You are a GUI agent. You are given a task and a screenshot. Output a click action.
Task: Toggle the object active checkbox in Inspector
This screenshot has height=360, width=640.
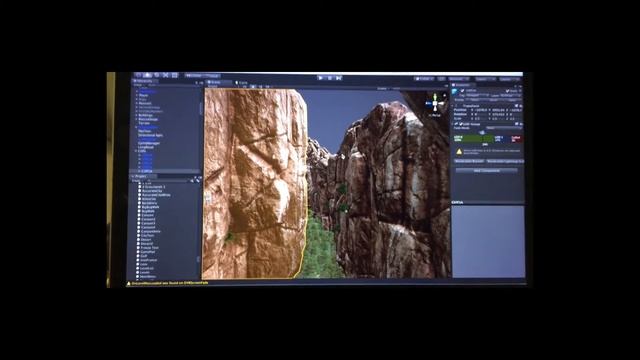tap(463, 91)
